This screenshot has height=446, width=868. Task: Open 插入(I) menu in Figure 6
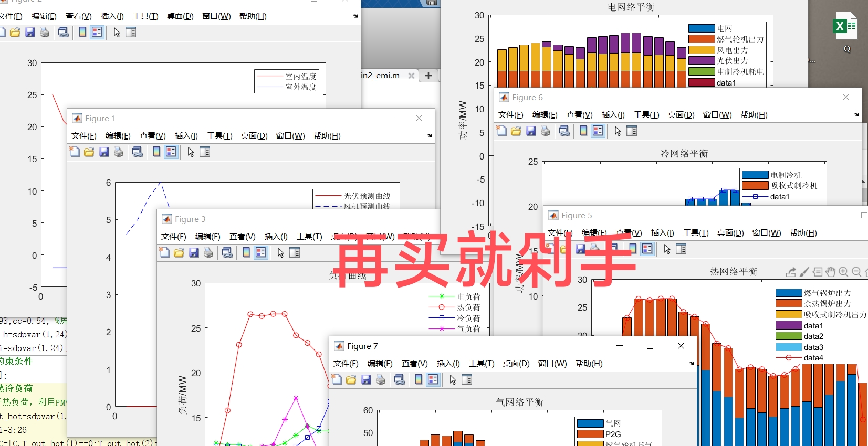coord(613,115)
